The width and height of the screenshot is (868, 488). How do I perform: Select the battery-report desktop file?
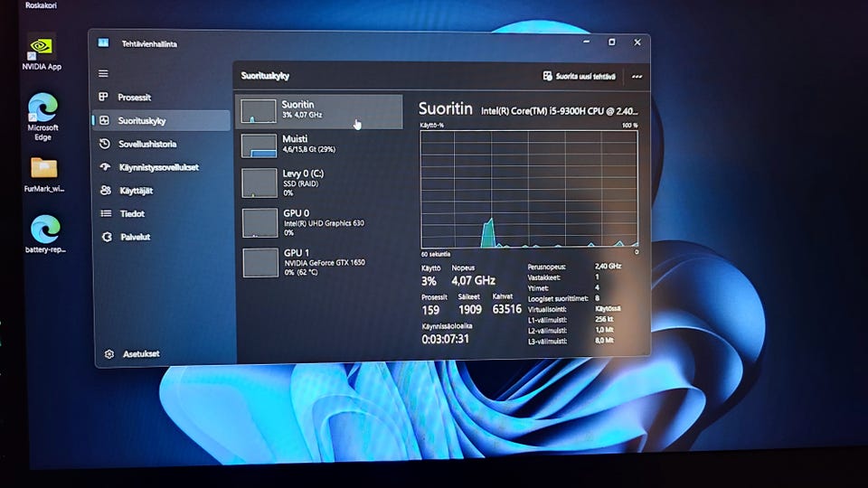point(45,234)
